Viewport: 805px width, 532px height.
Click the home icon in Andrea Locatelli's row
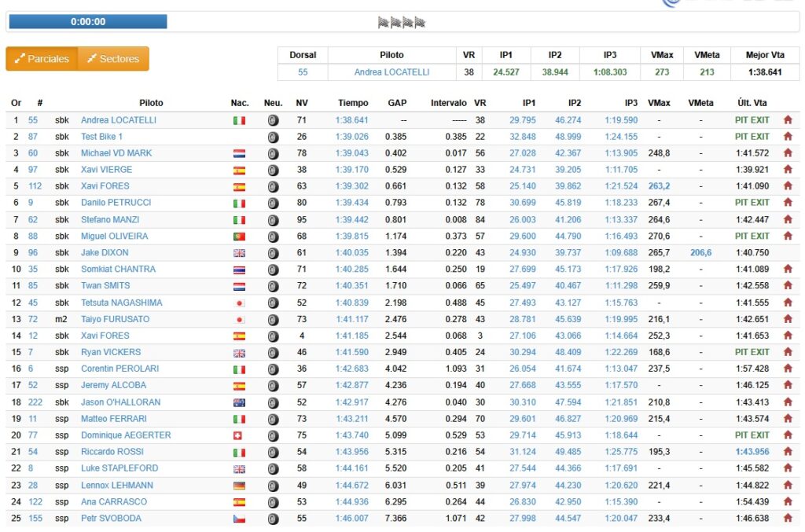[x=787, y=120]
